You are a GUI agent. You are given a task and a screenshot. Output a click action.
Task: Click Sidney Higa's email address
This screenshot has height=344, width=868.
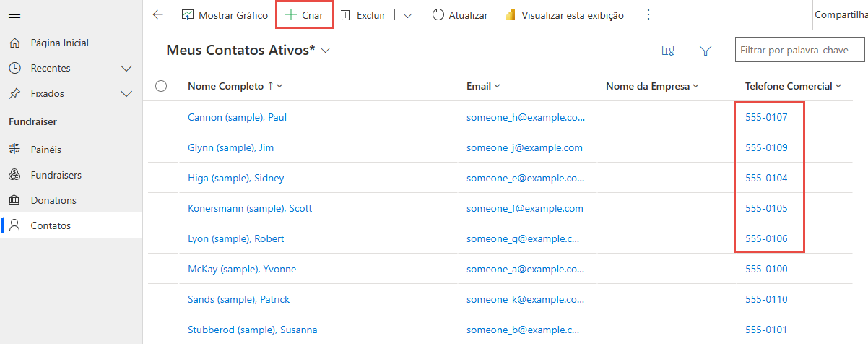point(526,178)
